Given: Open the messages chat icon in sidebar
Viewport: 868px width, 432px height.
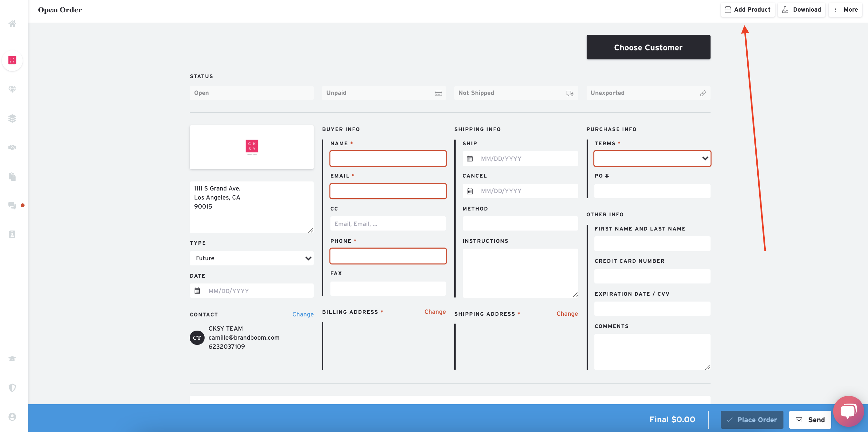Looking at the screenshot, I should (x=12, y=205).
